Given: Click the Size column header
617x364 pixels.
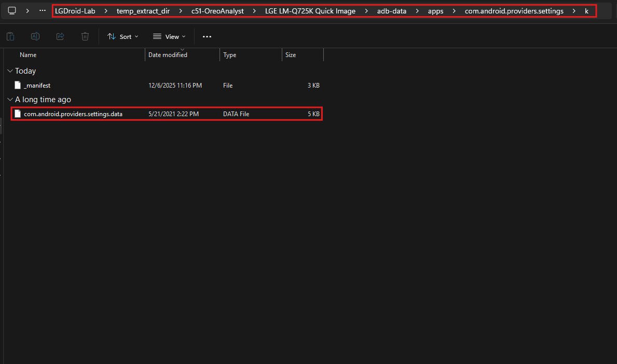Looking at the screenshot, I should (x=291, y=55).
